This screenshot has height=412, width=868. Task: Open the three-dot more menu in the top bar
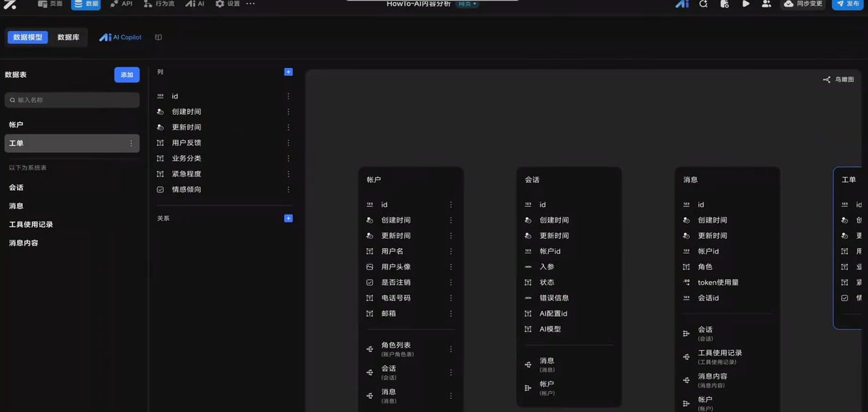(x=250, y=4)
